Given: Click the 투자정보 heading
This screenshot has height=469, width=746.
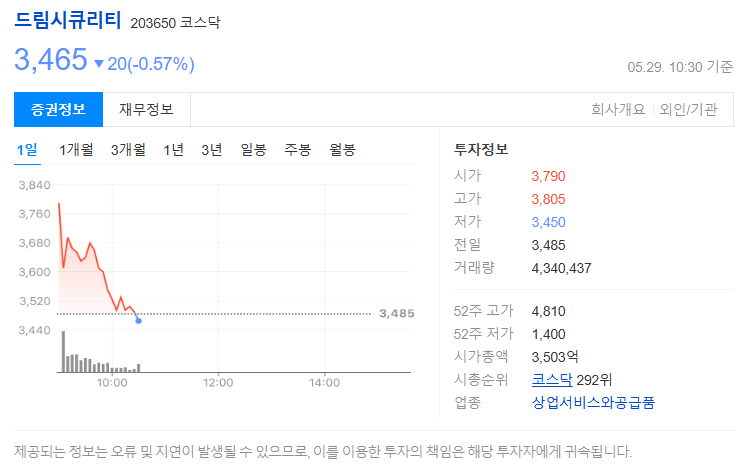Looking at the screenshot, I should click(481, 150).
